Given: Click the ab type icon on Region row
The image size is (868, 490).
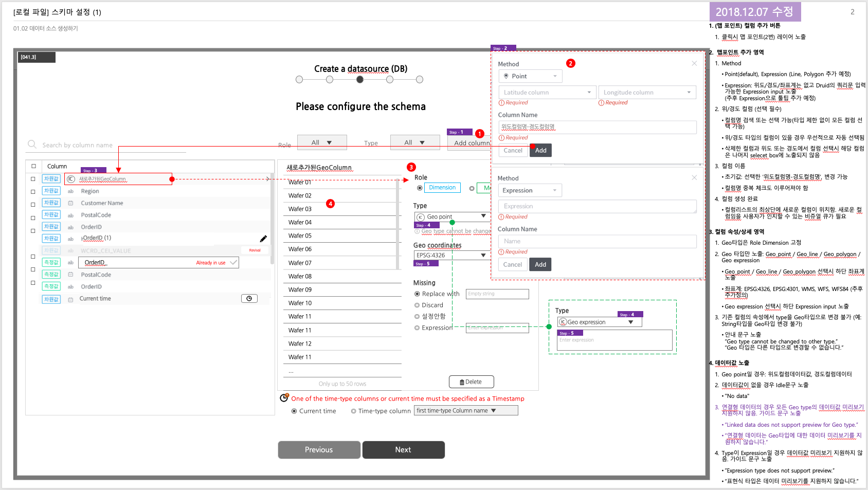Looking at the screenshot, I should [71, 191].
